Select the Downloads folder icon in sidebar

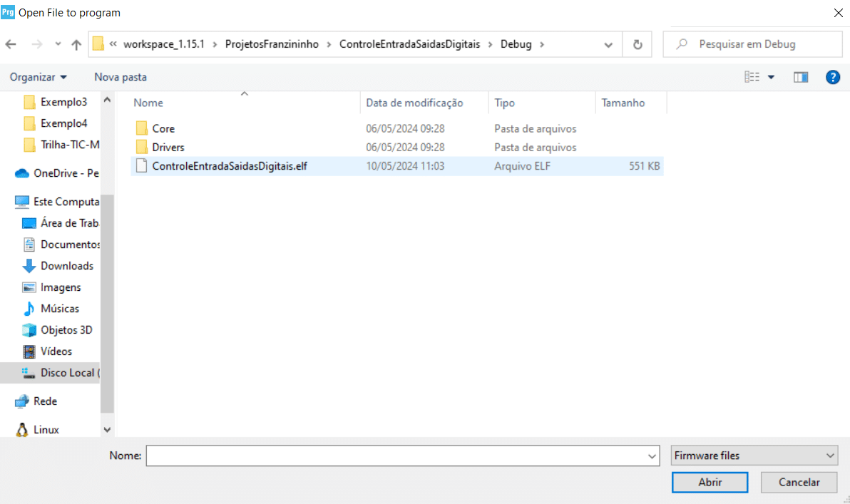coord(27,265)
